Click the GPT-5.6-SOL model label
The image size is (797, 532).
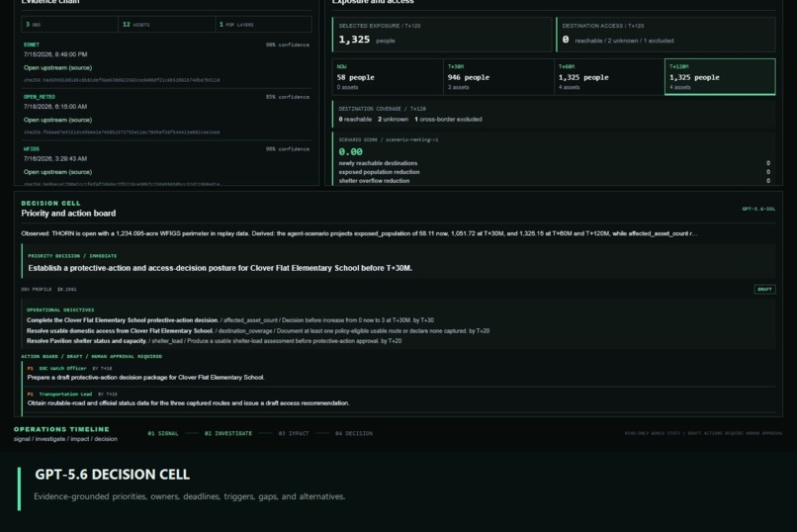[758, 209]
